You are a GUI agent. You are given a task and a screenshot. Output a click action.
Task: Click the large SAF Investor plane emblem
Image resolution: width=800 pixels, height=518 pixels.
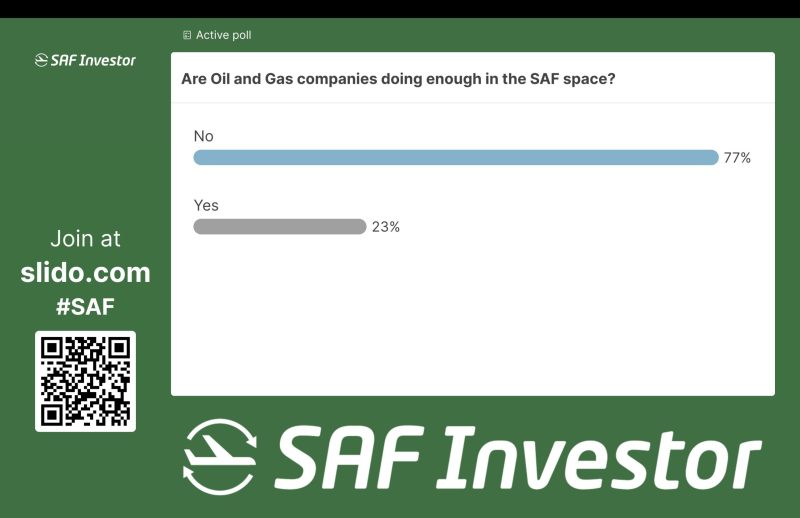[219, 457]
